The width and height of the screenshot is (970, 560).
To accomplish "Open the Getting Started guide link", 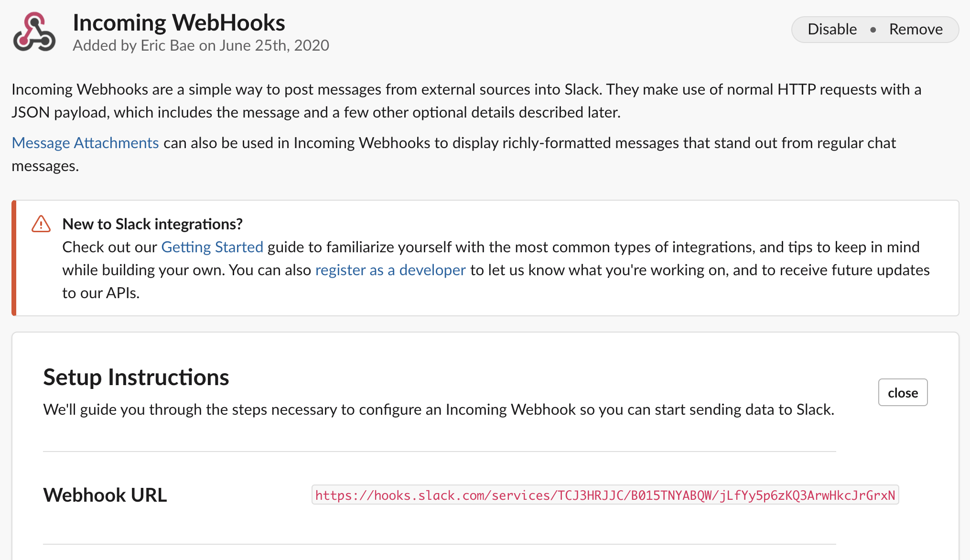I will (x=212, y=247).
